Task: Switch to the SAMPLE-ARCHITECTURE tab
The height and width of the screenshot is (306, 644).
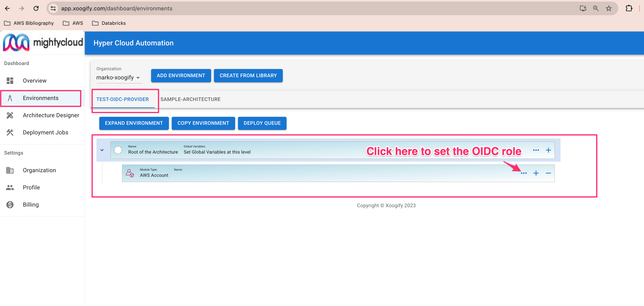Action: (190, 99)
